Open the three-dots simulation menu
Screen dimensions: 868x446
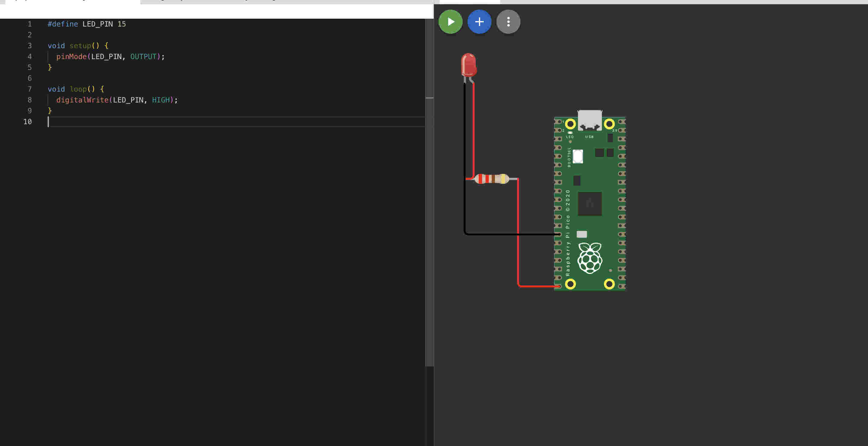pos(508,22)
